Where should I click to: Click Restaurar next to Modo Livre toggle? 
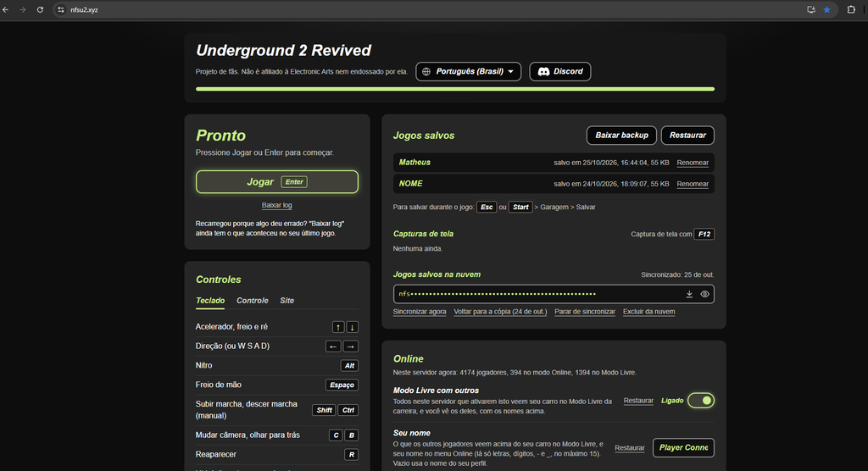[638, 401]
